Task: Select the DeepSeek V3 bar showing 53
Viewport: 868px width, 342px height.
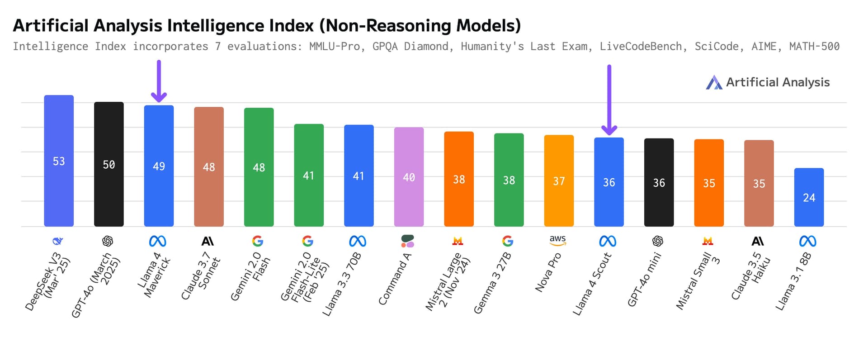Action: 59,161
